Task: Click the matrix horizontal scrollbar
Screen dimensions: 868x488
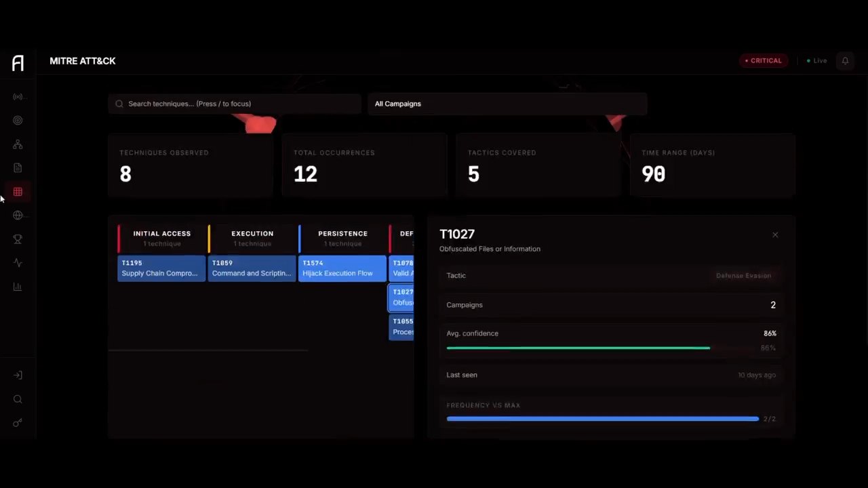Action: pos(208,350)
